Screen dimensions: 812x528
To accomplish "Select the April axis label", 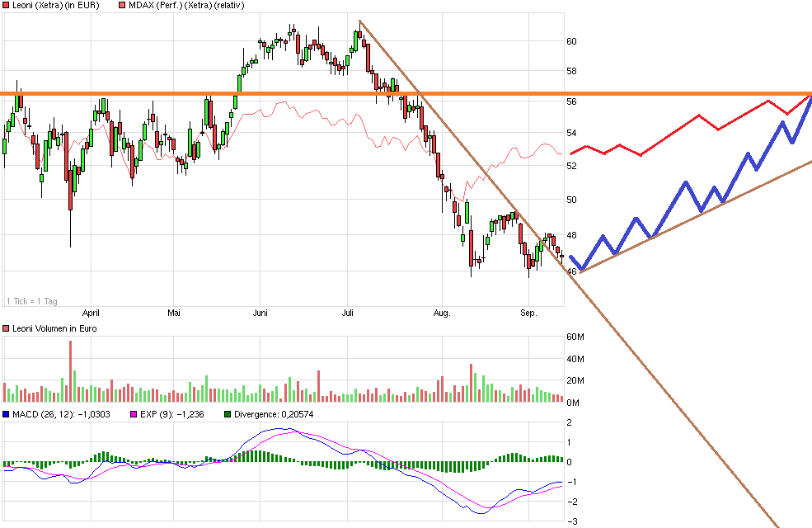I will [91, 313].
